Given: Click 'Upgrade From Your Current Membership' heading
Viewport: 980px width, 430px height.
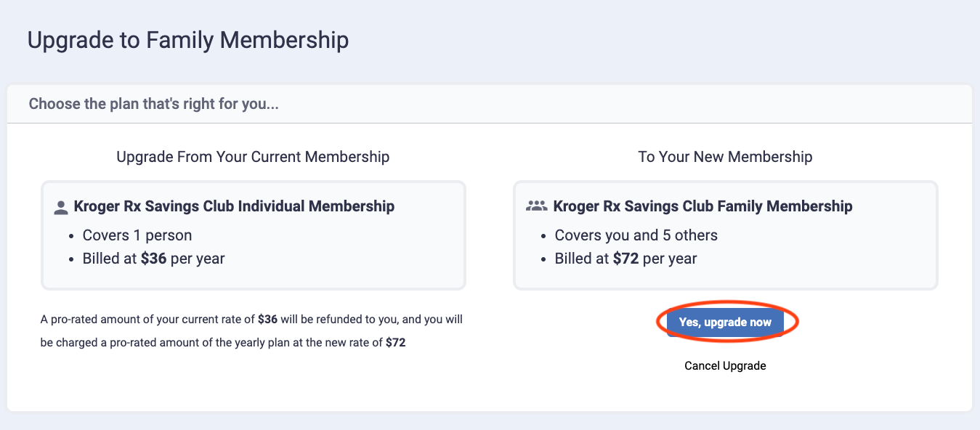Looking at the screenshot, I should [x=253, y=157].
